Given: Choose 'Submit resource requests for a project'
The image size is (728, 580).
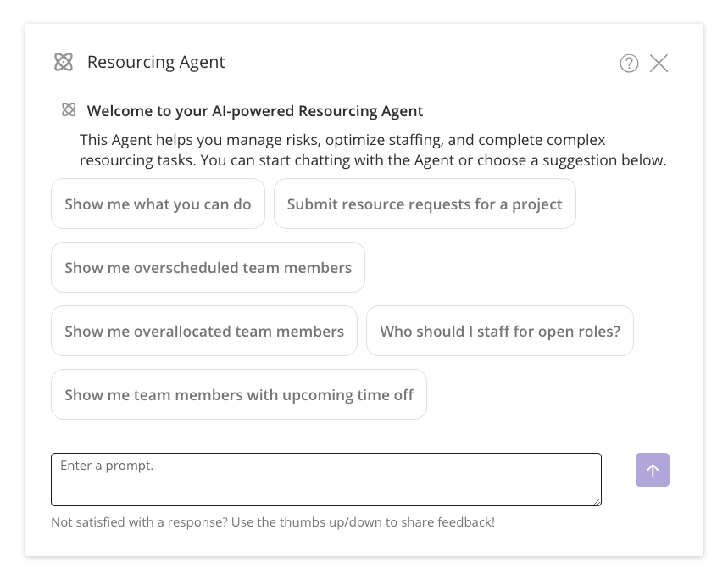Looking at the screenshot, I should click(x=425, y=204).
